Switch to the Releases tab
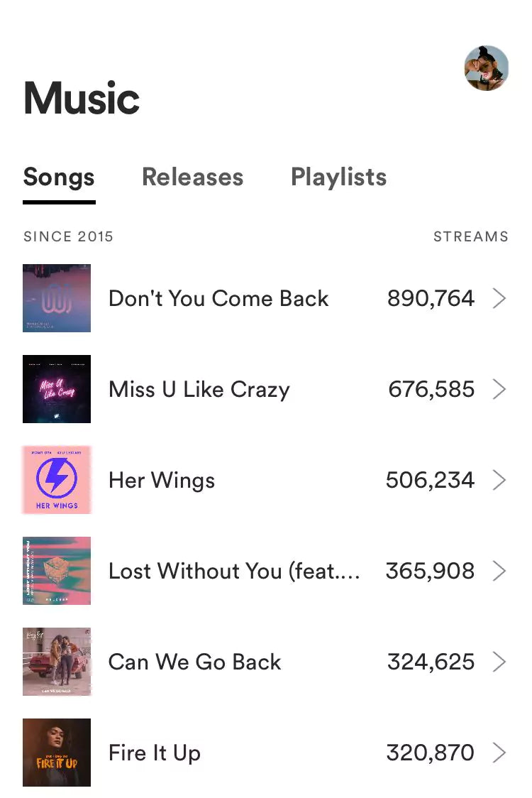 click(192, 177)
